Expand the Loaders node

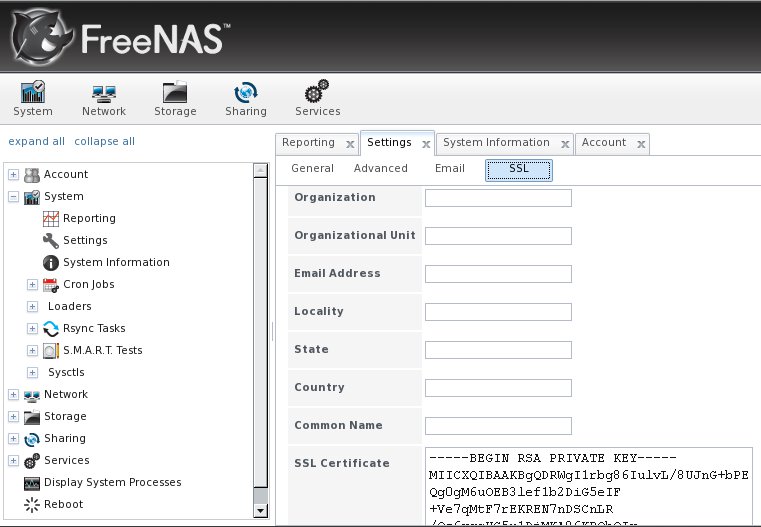tap(32, 306)
